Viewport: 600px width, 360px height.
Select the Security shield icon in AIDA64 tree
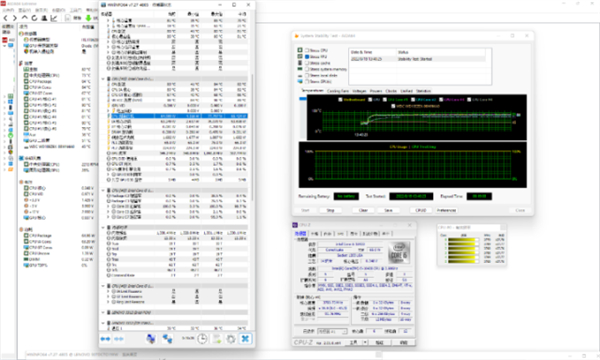10,152
